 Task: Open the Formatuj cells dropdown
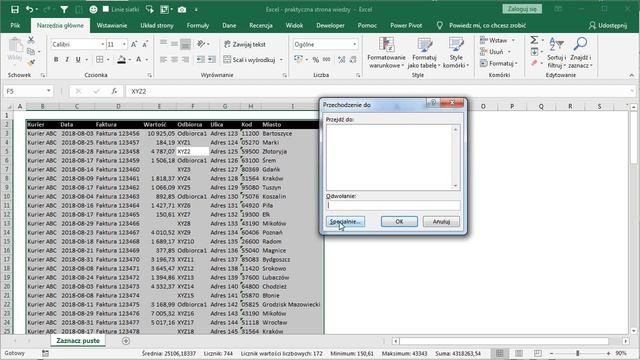tap(499, 63)
